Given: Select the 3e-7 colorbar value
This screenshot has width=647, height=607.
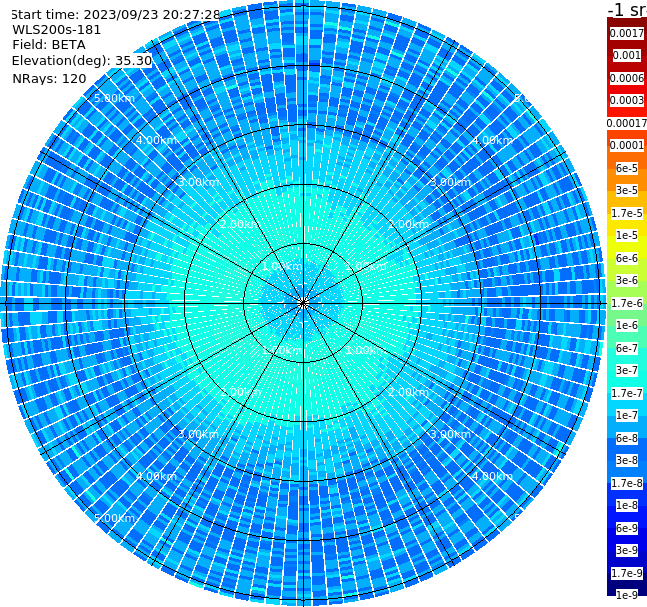Looking at the screenshot, I should [627, 370].
